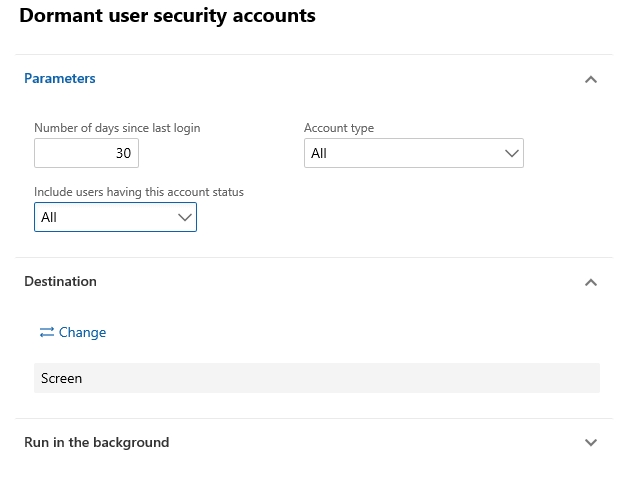This screenshot has width=635, height=481.
Task: Open the account status dropdown
Action: [x=115, y=217]
